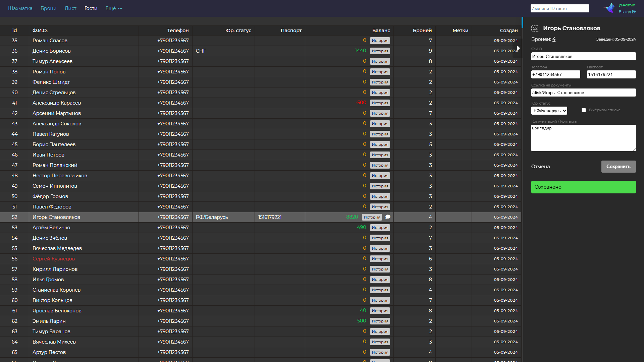Select guest Арсений Мартынов

coord(57,113)
